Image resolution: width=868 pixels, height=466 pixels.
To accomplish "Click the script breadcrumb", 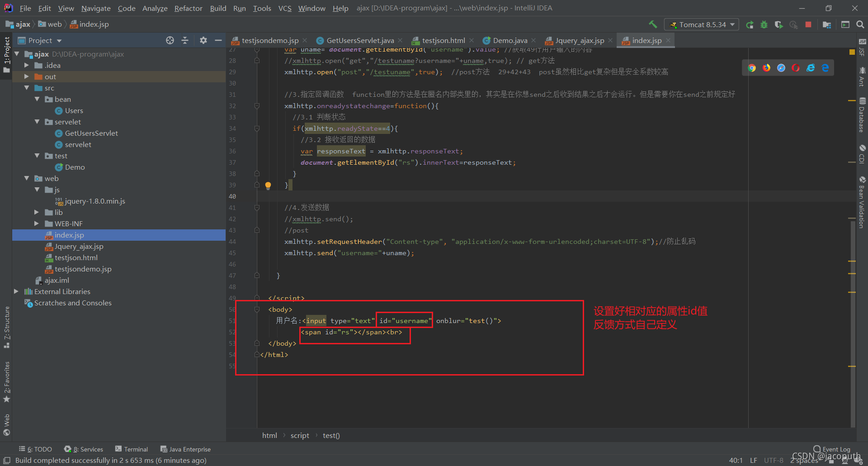I will [x=300, y=435].
